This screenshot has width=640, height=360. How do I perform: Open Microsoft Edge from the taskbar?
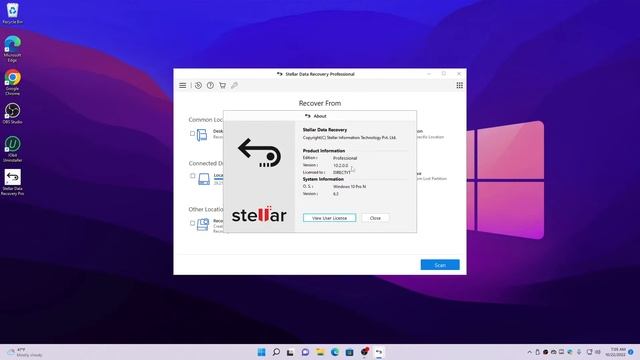pos(335,352)
